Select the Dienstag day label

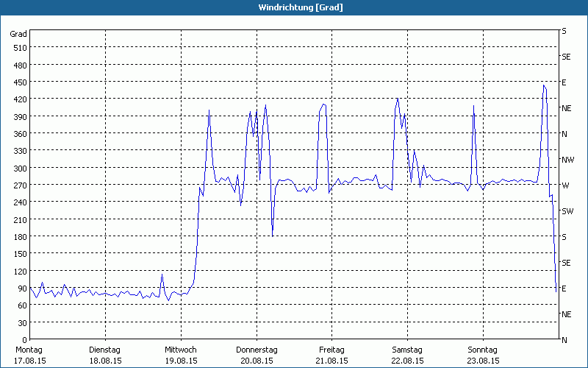[x=105, y=350]
